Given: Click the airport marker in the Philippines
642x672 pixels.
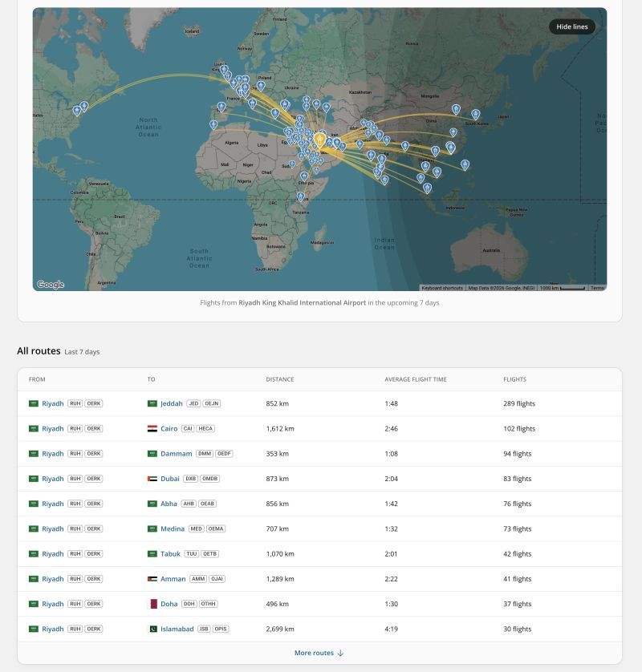Looking at the screenshot, I should tap(465, 164).
